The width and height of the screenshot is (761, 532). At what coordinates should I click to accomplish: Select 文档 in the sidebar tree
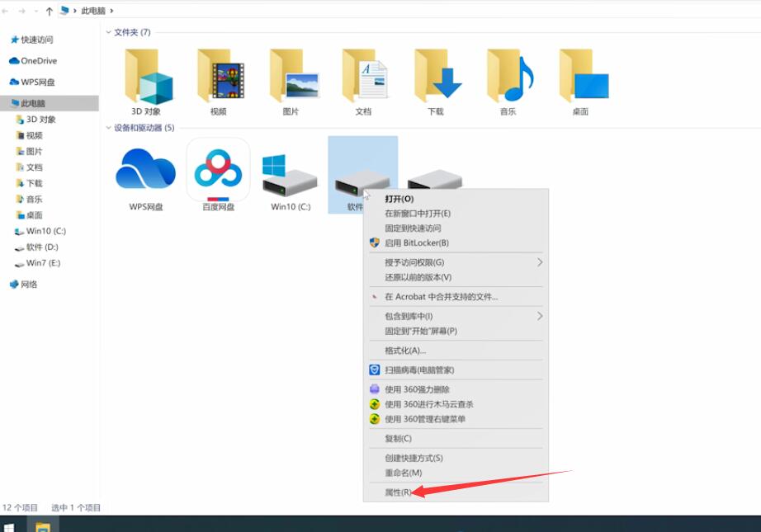(29, 167)
